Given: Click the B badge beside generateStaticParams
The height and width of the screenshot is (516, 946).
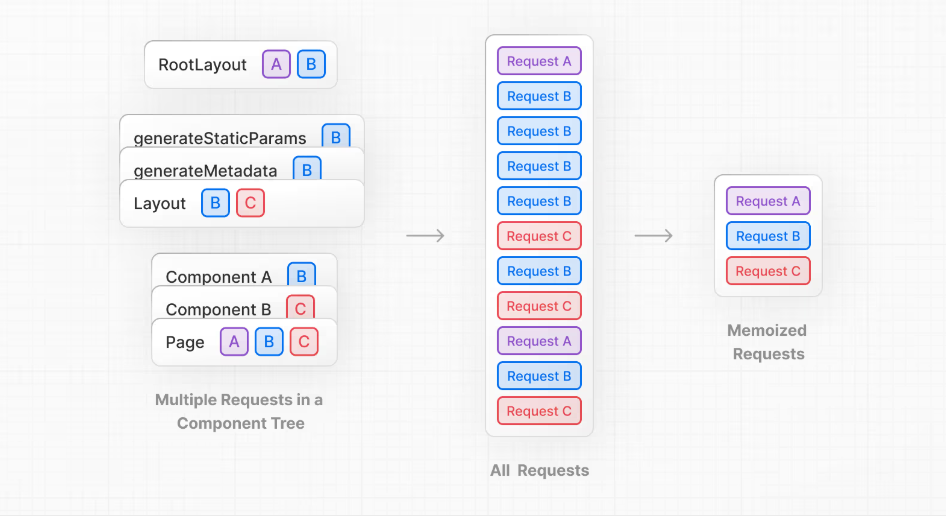Looking at the screenshot, I should click(x=335, y=137).
